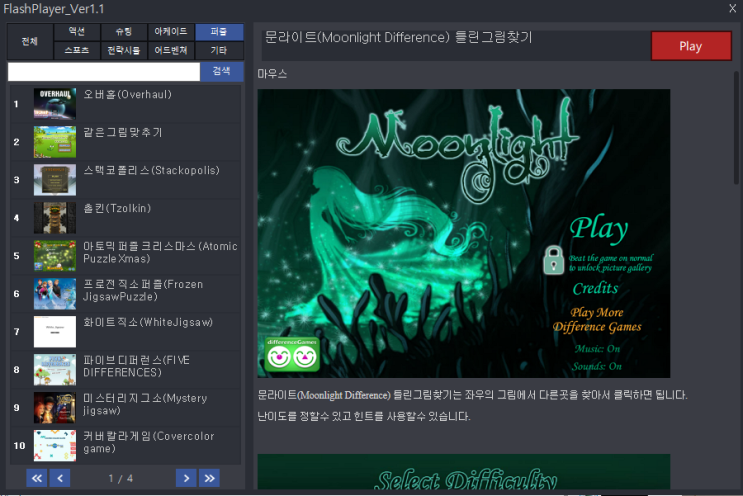Click the 검색 search button
743x496 pixels.
tap(221, 72)
